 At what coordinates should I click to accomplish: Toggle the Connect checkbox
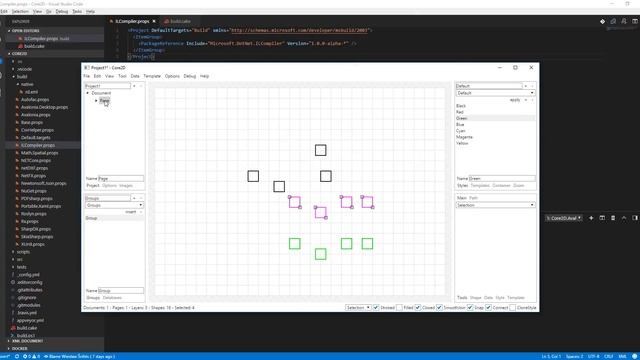488,307
